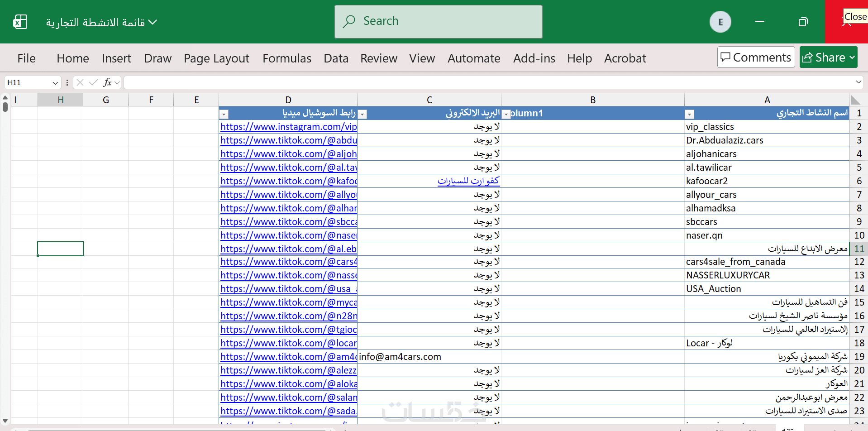Open formula bar options dots

point(67,82)
